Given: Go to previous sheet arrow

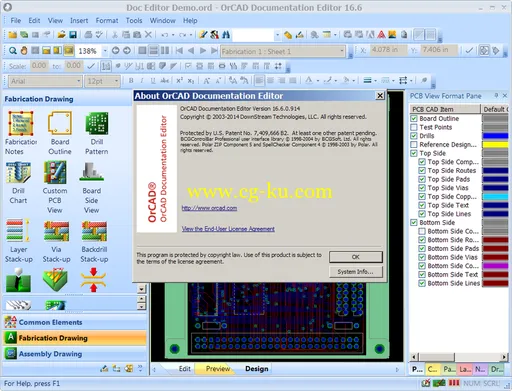Looking at the screenshot, I should point(191,51).
